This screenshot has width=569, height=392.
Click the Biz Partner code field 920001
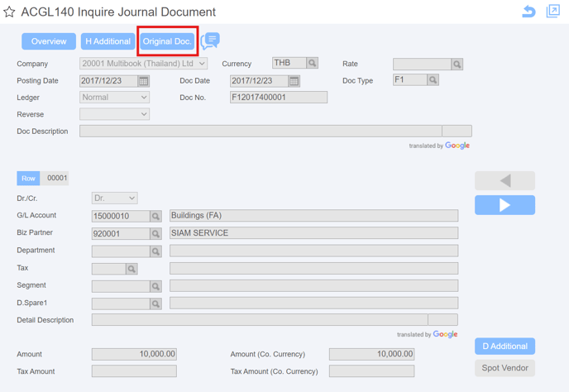(121, 234)
